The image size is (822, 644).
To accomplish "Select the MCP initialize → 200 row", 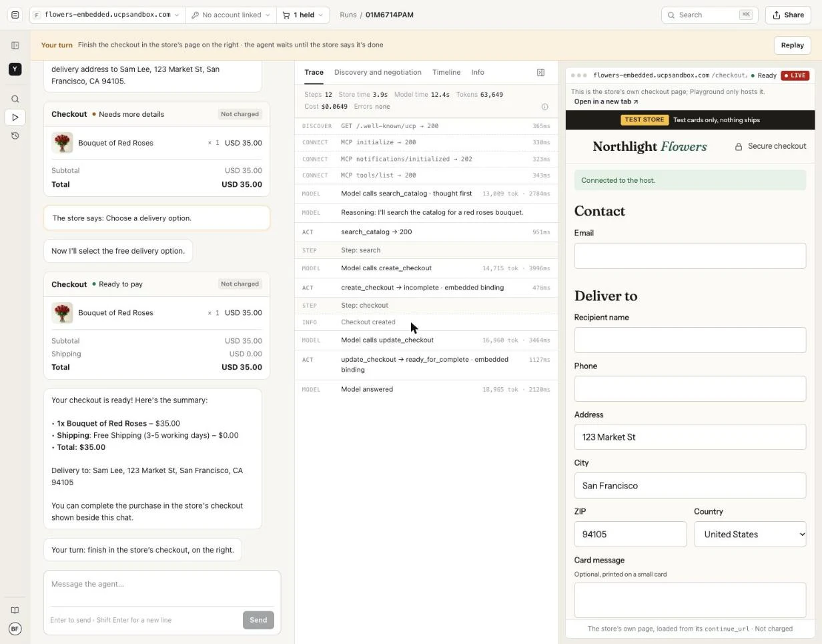I will click(426, 142).
